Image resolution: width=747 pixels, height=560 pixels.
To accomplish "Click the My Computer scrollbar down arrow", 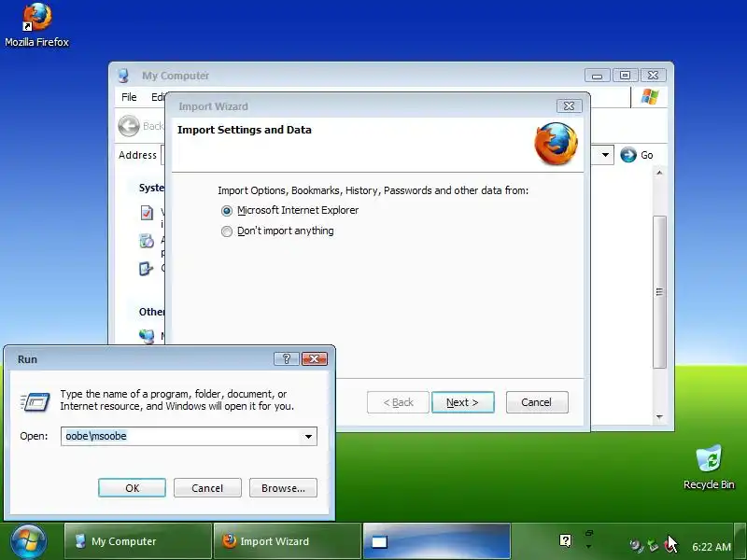I will tap(659, 417).
